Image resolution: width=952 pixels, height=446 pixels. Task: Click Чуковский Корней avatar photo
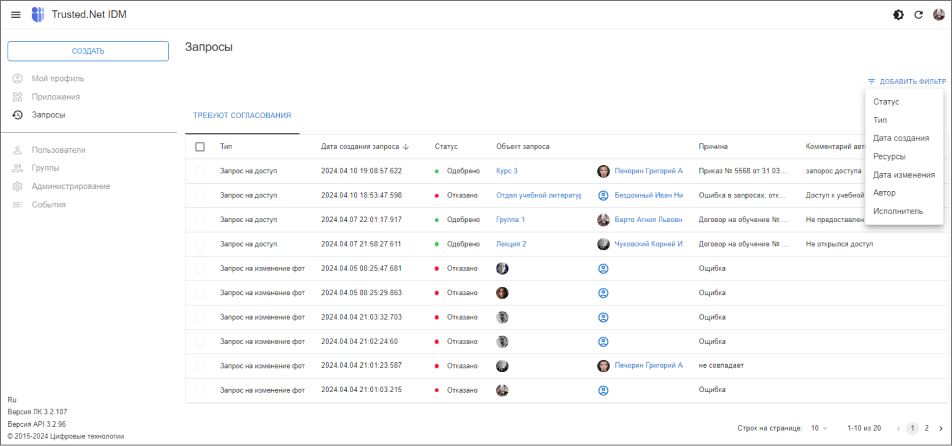[603, 244]
